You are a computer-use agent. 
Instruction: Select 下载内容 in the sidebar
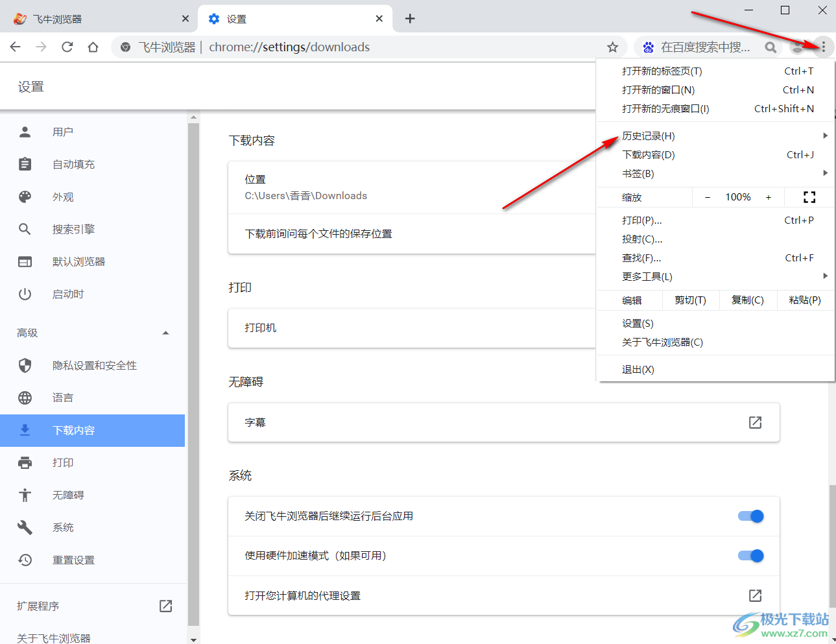[92, 431]
